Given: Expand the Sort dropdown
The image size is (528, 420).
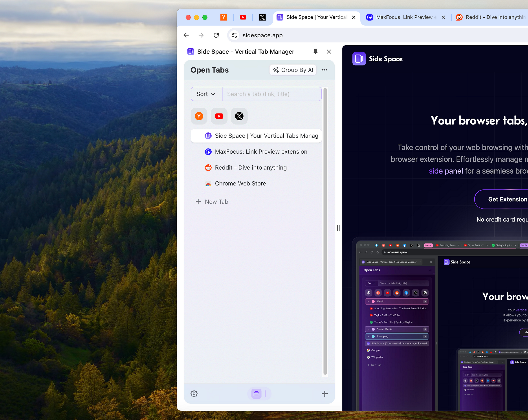Looking at the screenshot, I should (x=206, y=94).
